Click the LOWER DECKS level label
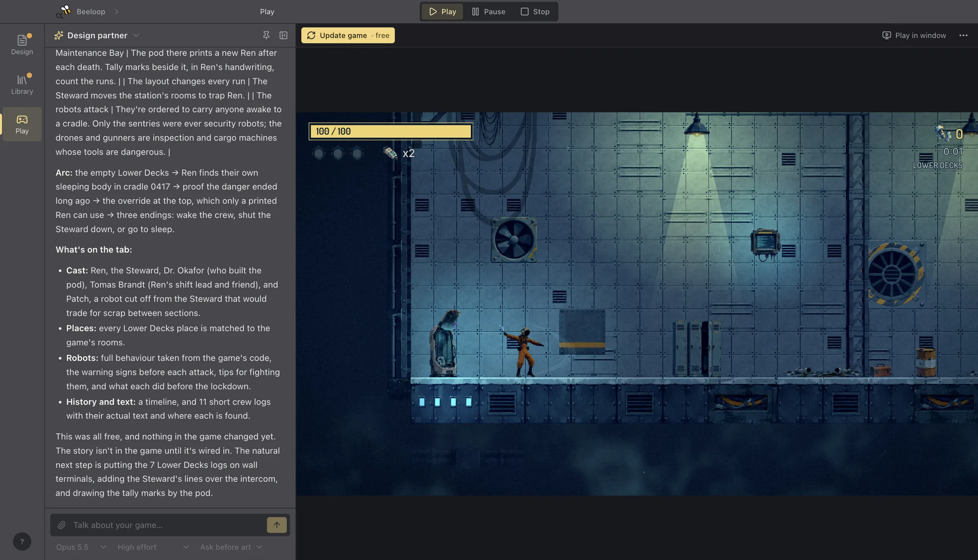This screenshot has height=560, width=978. tap(937, 165)
